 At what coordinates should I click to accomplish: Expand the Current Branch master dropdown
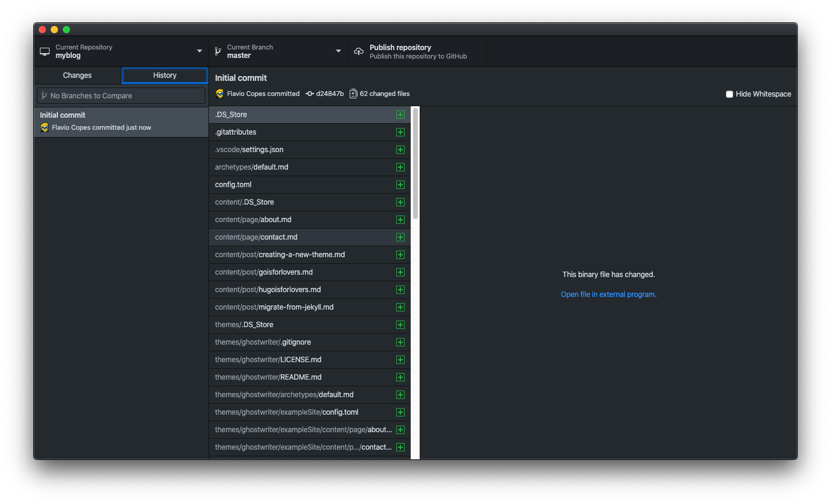pos(278,51)
